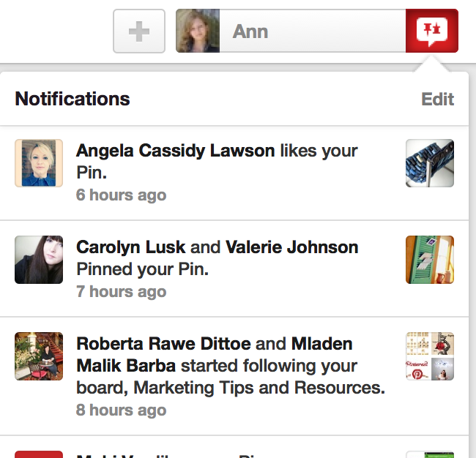Open Roberta Rawe Dittoe's name link
Image resolution: width=476 pixels, height=458 pixels.
tap(163, 344)
